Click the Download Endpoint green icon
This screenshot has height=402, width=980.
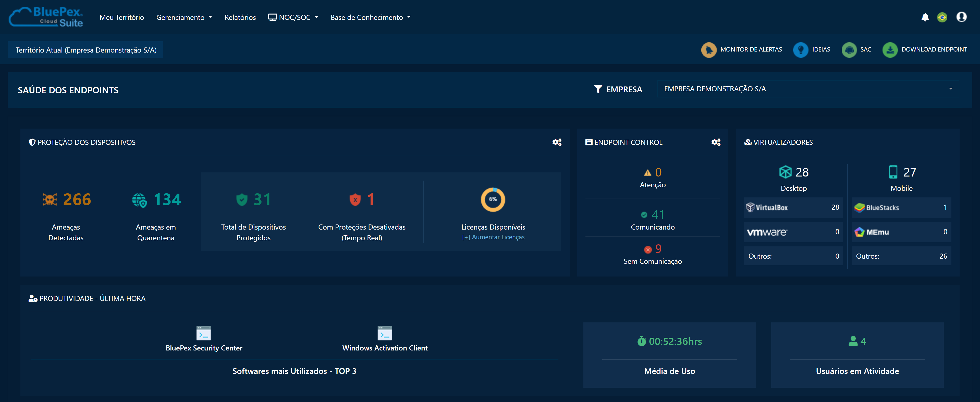890,50
